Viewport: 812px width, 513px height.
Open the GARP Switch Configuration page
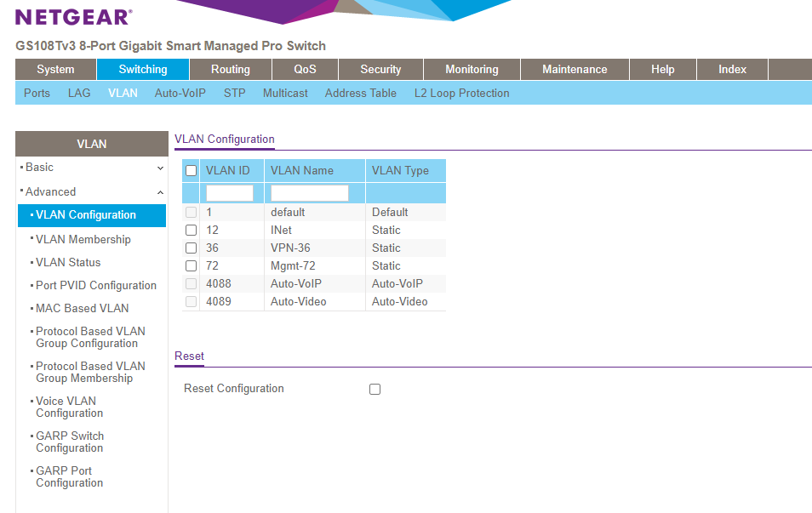tap(70, 442)
